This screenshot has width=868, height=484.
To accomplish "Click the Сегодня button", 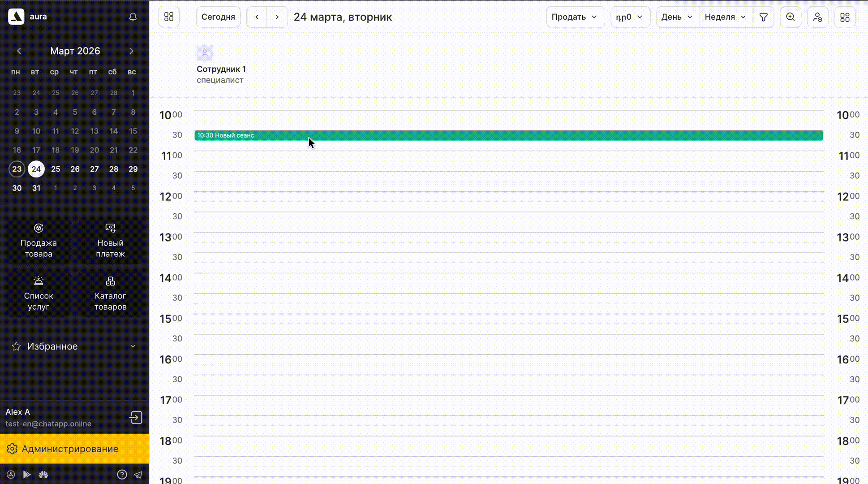I will coord(218,17).
